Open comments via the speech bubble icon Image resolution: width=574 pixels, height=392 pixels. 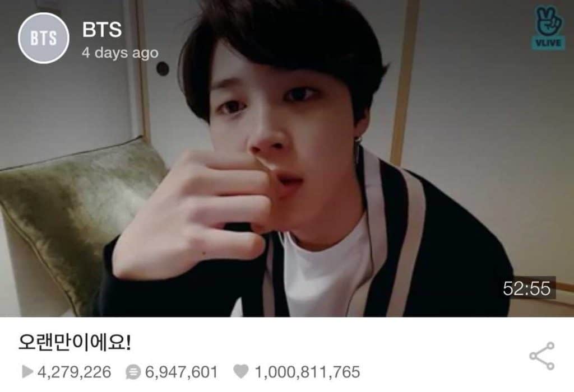tap(133, 372)
